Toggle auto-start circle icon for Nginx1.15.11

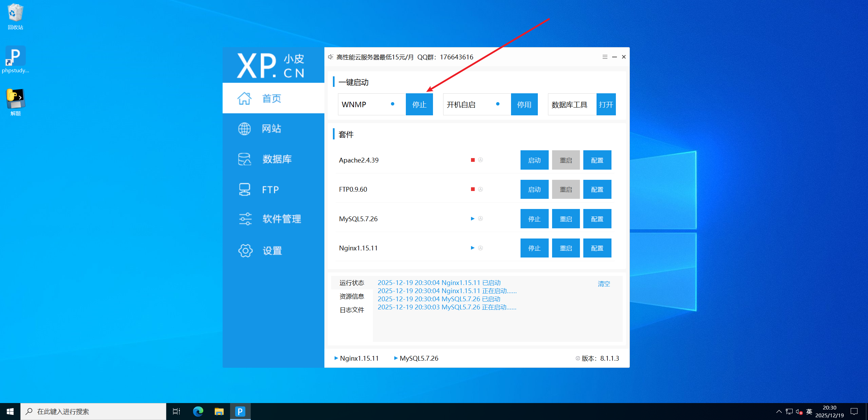pos(480,248)
